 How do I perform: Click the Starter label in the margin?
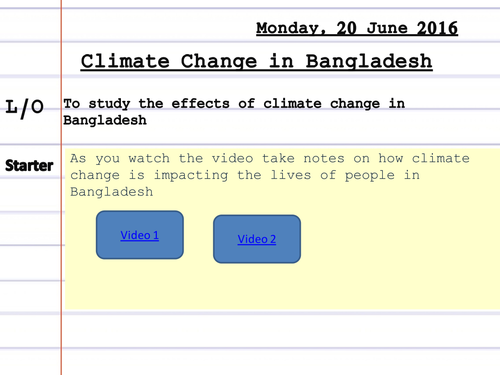pos(29,166)
